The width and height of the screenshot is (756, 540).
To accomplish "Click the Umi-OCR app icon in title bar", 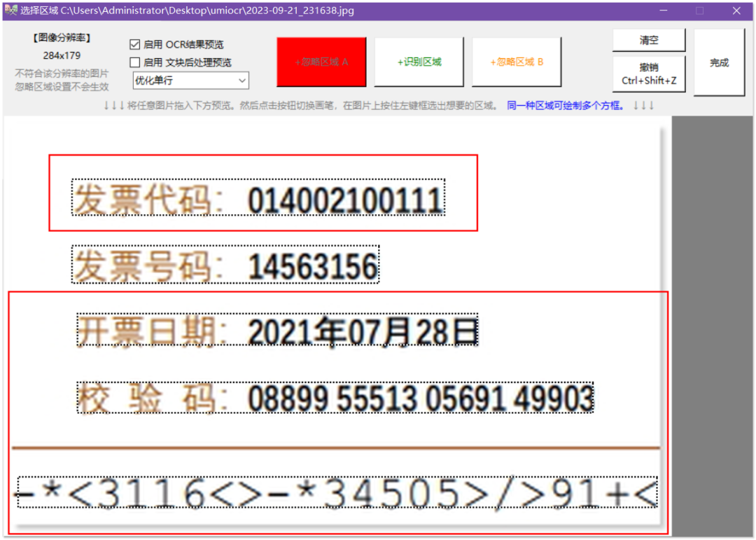I will pos(10,10).
